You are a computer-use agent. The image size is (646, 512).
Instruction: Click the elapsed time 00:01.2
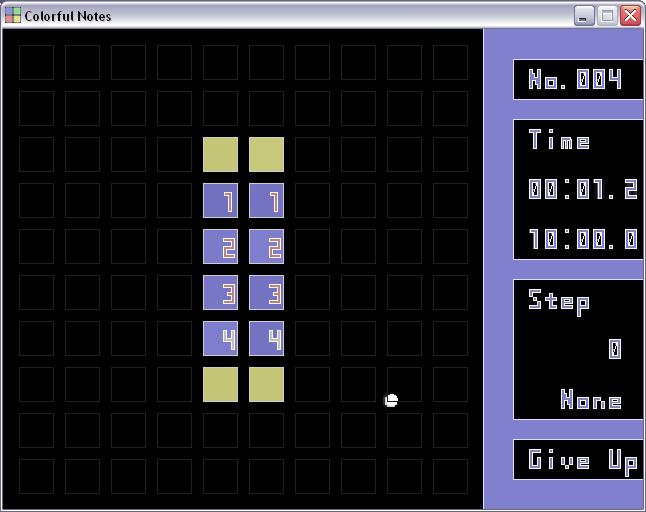(583, 189)
